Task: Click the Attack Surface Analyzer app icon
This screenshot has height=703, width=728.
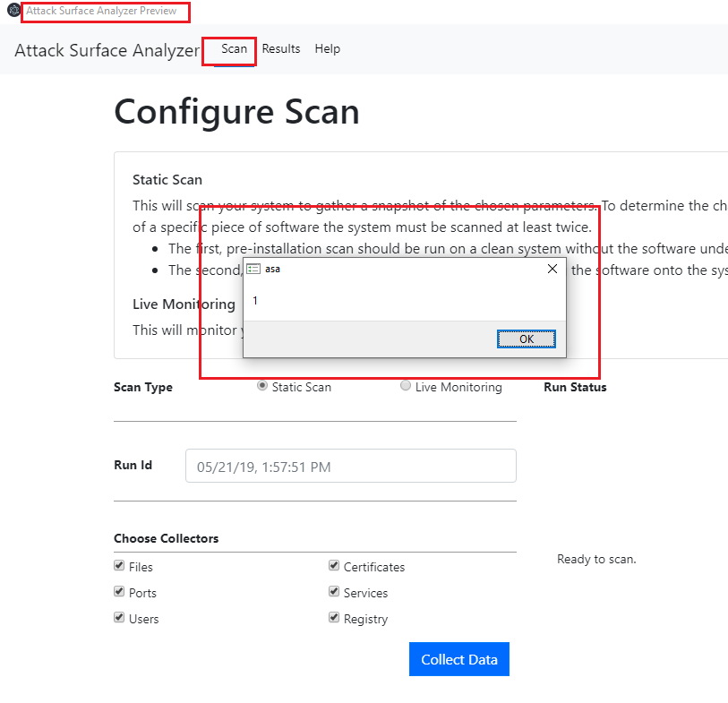Action: click(13, 10)
